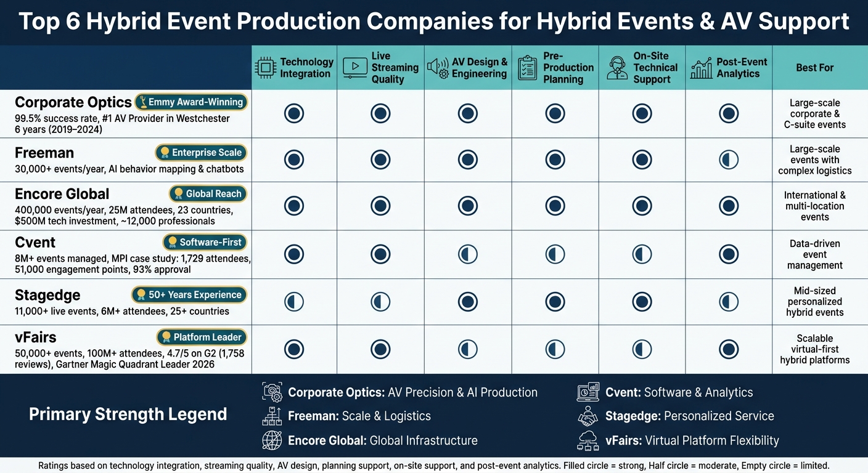This screenshot has width=868, height=473.
Task: Click Stagedge's half-circle Post-Event Analytics rating
Action: pyautogui.click(x=729, y=302)
